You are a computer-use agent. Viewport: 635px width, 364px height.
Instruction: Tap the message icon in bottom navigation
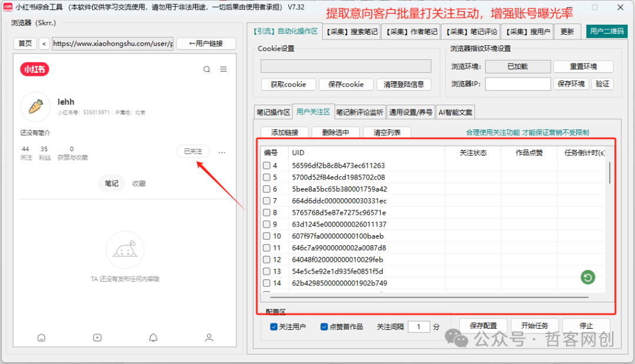click(x=41, y=338)
